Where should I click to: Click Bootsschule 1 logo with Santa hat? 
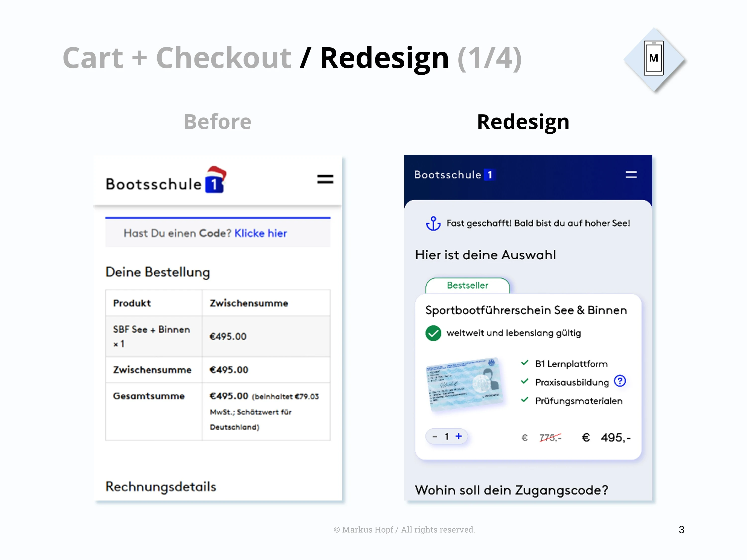(166, 180)
